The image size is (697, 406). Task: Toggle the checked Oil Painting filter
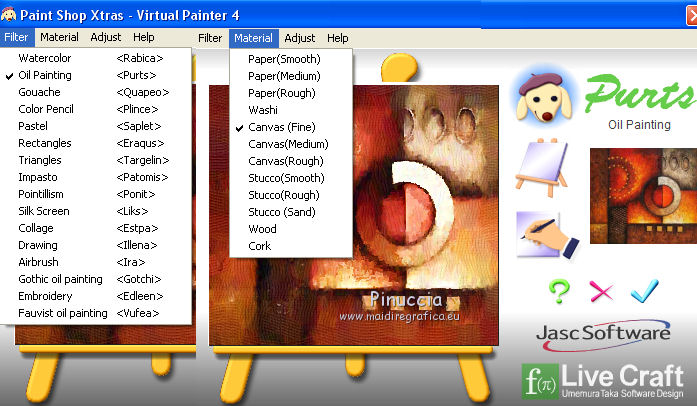point(96,75)
